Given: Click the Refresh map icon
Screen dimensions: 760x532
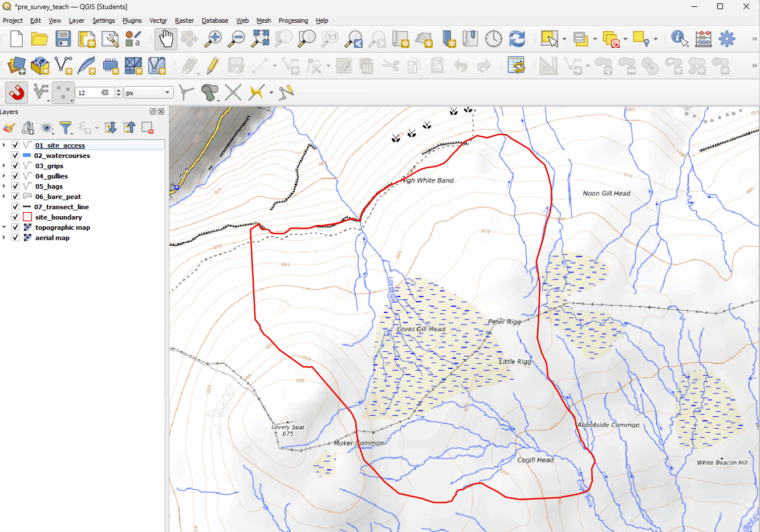Looking at the screenshot, I should pos(517,39).
